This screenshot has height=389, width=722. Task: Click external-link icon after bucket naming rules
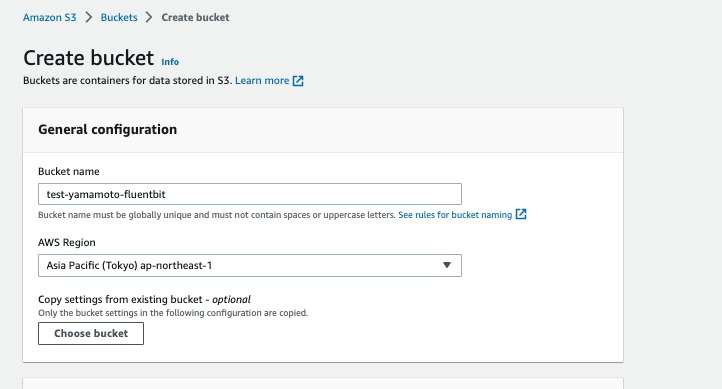521,215
